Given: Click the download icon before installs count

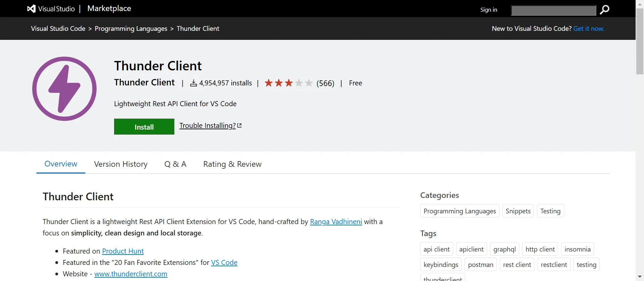Looking at the screenshot, I should click(x=194, y=83).
